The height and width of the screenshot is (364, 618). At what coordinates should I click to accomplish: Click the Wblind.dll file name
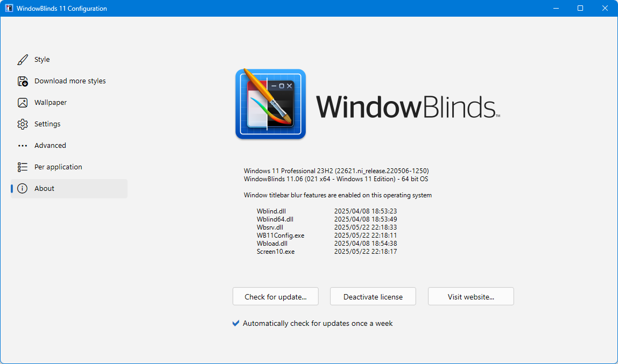271,211
